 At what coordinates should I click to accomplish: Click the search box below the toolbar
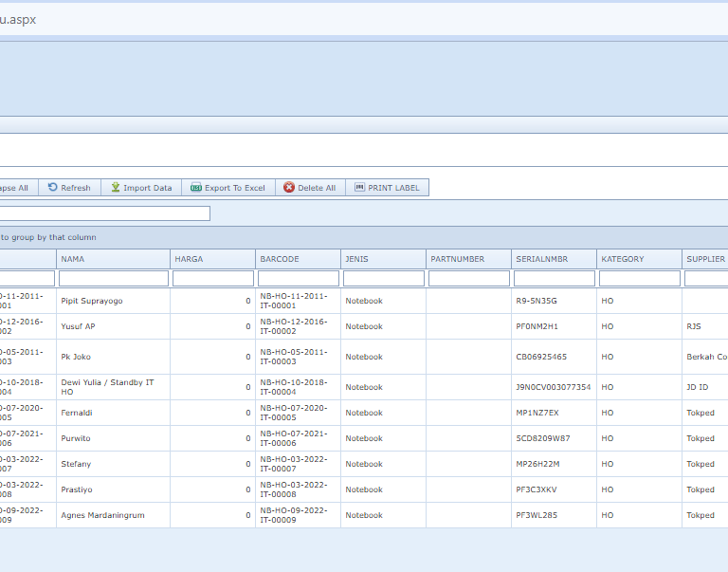(105, 213)
